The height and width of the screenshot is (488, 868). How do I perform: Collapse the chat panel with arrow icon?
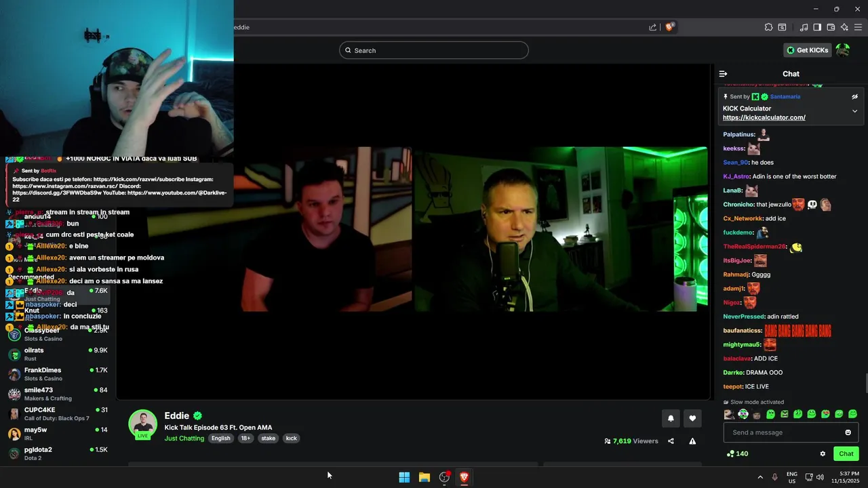tap(723, 74)
